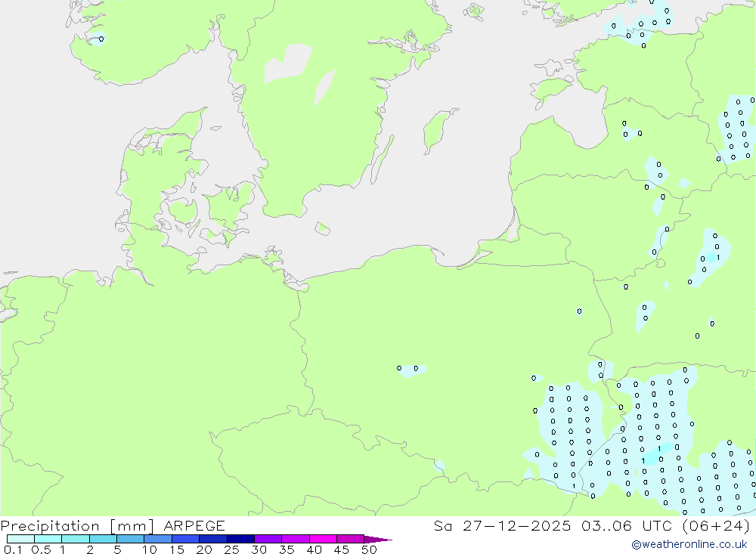756x554 pixels.
Task: Select the 10–15 mm legend swatch
Action: 158,539
